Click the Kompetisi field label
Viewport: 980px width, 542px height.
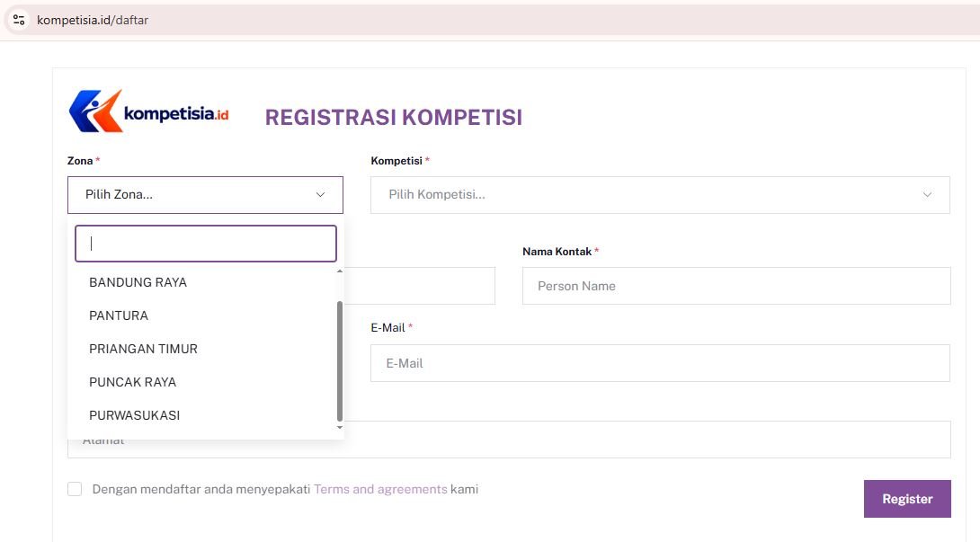tap(396, 161)
